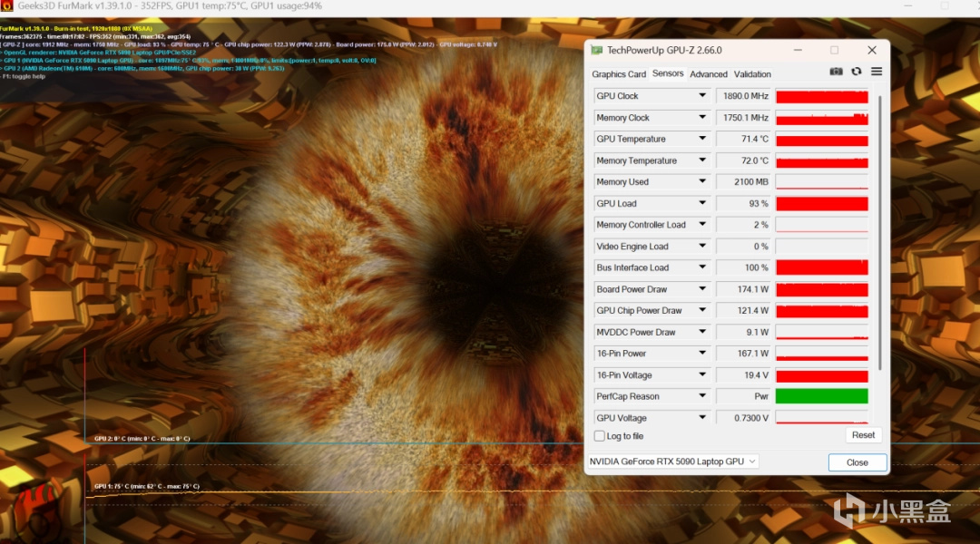Switch to the Advanced tab
The height and width of the screenshot is (544, 980).
coord(708,73)
